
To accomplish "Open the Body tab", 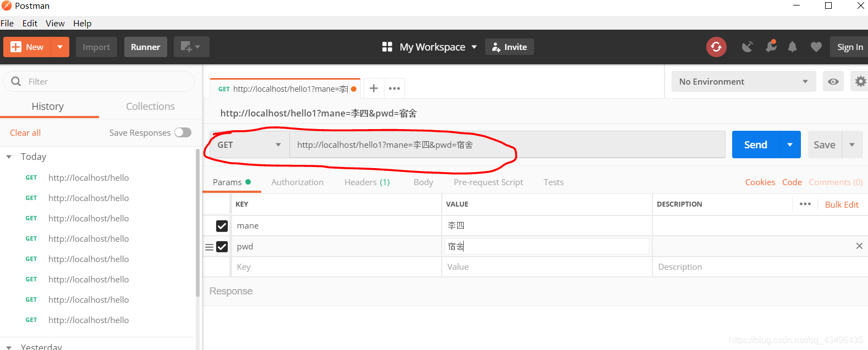I will tap(424, 182).
